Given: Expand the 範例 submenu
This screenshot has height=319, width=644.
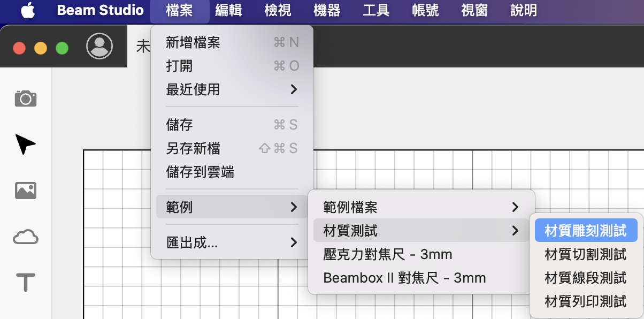Looking at the screenshot, I should [232, 207].
